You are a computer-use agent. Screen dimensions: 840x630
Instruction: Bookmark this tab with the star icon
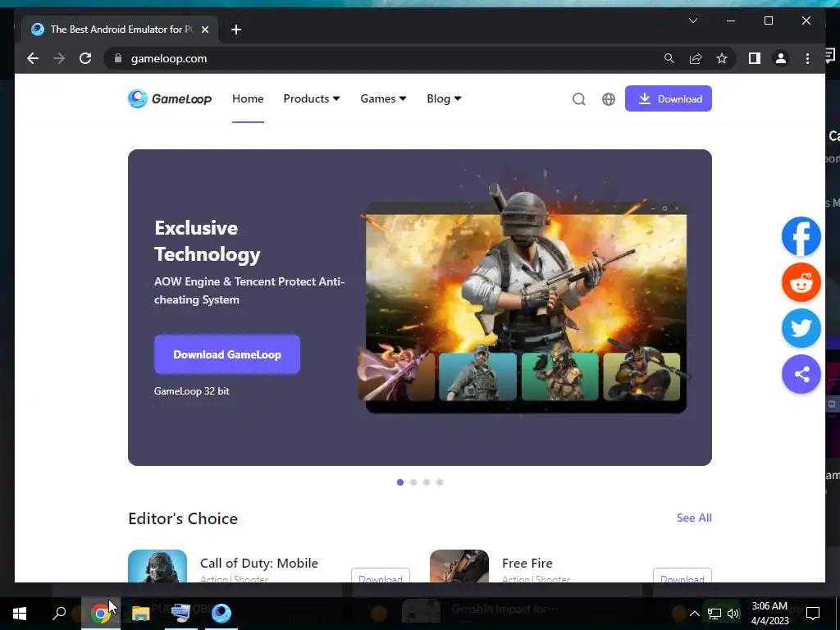point(722,58)
